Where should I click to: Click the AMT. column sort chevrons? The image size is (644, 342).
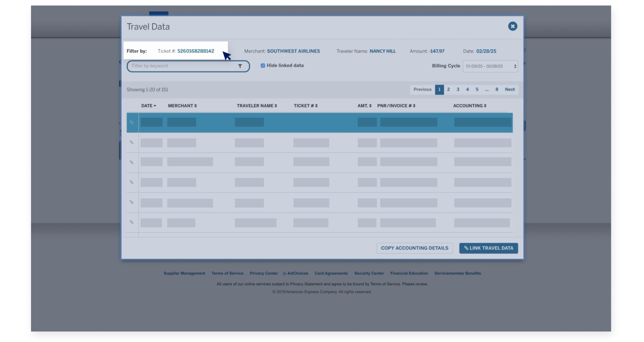coord(370,105)
